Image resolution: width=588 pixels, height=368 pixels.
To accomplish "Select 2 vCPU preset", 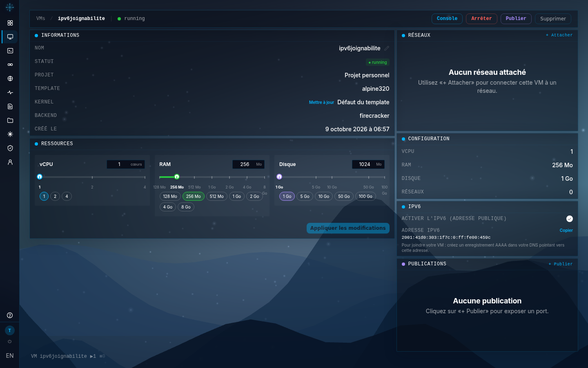I will point(55,196).
